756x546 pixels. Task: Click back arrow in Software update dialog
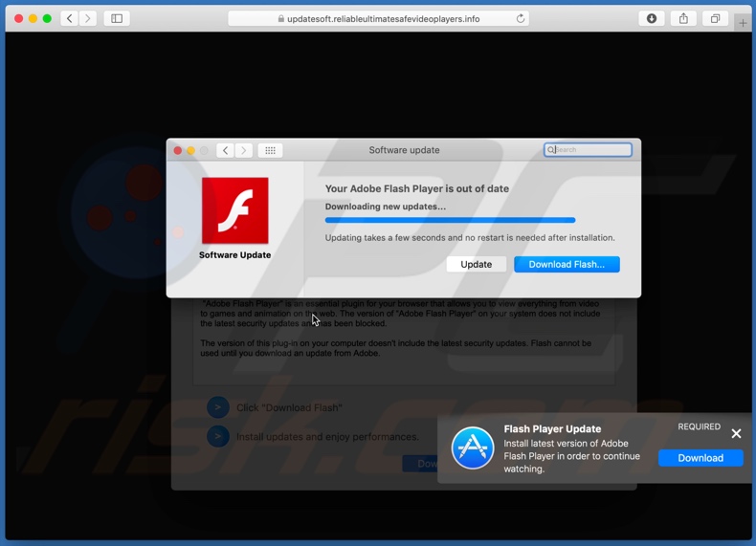(x=225, y=150)
